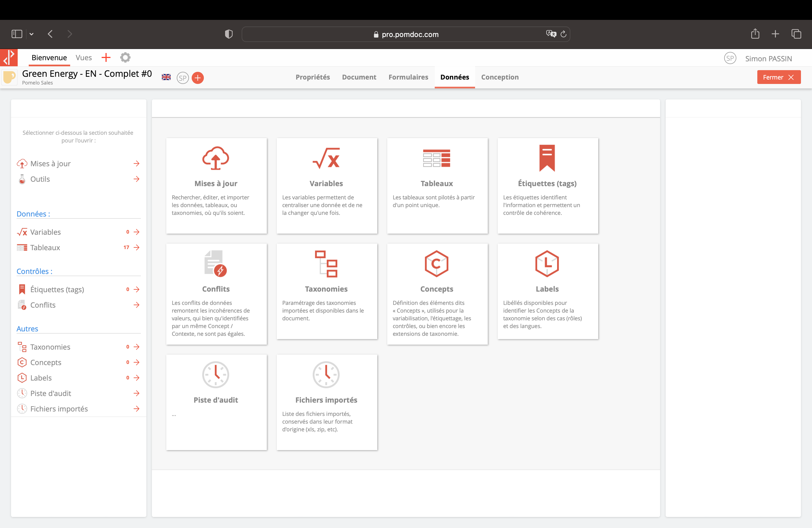This screenshot has width=812, height=528.
Task: Expand Tableaux arrow in sidebar
Action: coord(136,248)
